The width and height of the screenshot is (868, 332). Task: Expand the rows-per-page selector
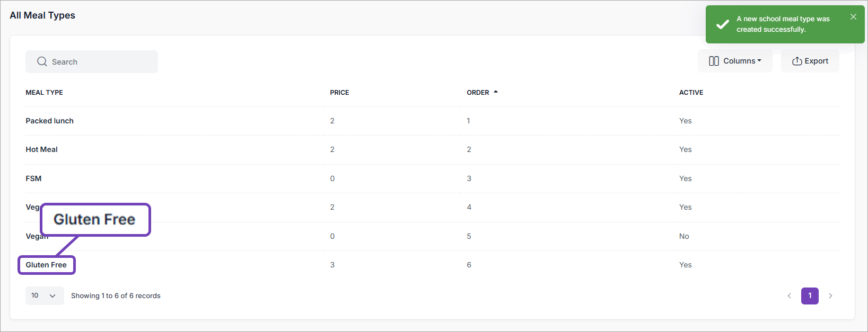tap(45, 295)
